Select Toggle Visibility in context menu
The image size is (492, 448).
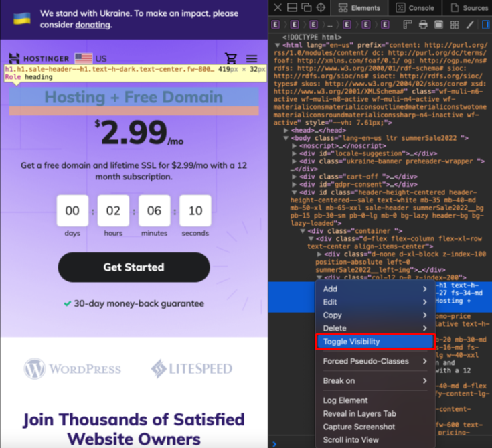tap(374, 342)
